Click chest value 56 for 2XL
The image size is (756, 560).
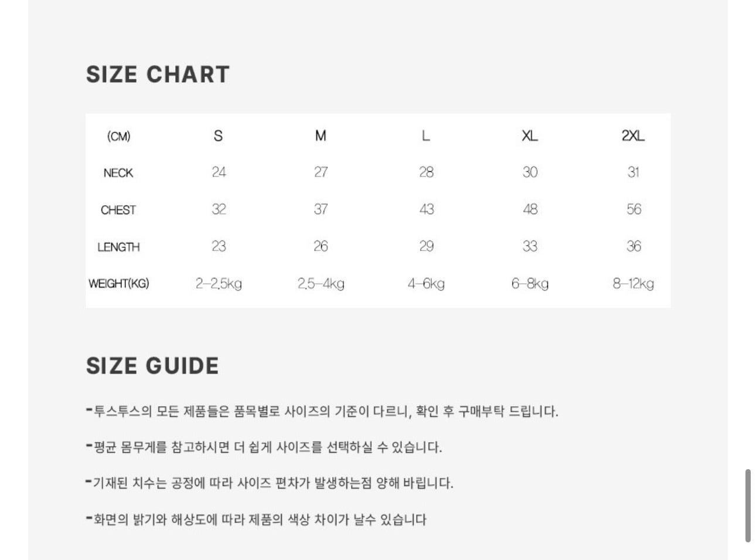point(634,209)
